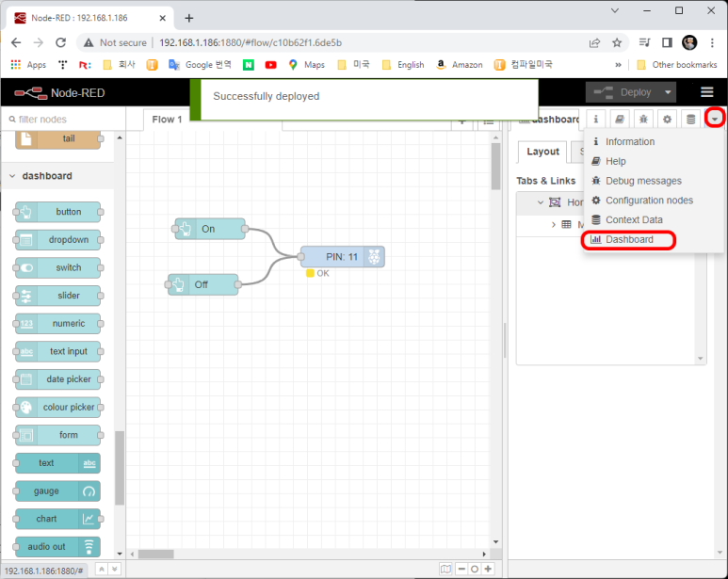Zoom out the flow canvas
Image resolution: width=728 pixels, height=579 pixels.
coord(461,569)
